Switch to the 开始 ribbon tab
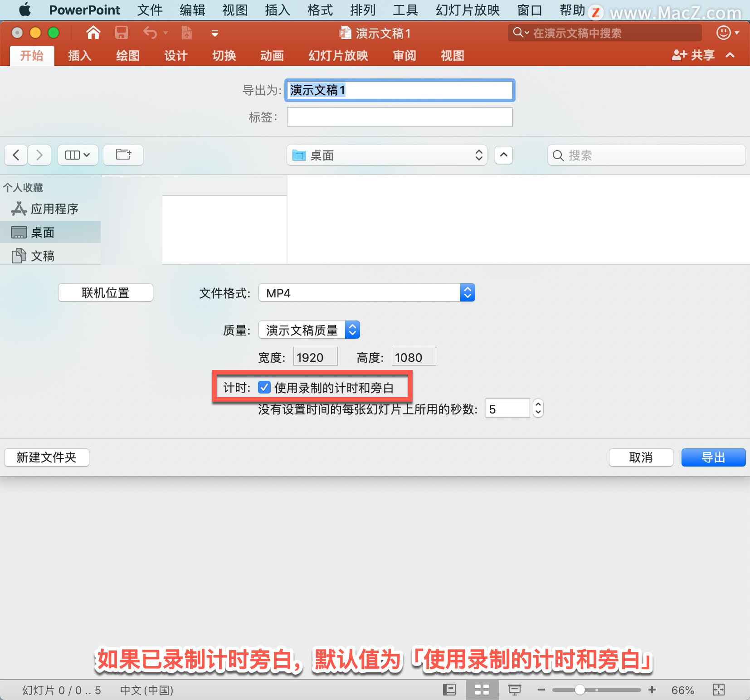 pyautogui.click(x=32, y=56)
